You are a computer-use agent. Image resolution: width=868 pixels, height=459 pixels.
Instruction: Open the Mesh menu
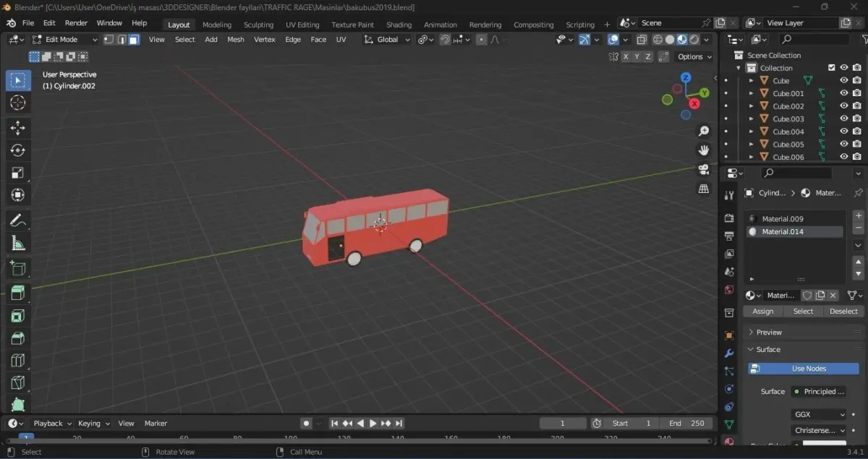click(236, 39)
